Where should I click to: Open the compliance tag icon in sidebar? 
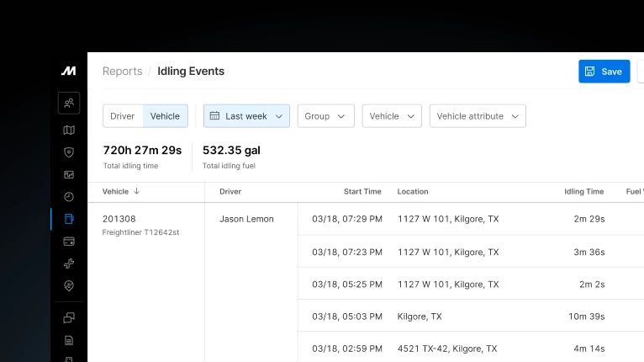coord(69,286)
